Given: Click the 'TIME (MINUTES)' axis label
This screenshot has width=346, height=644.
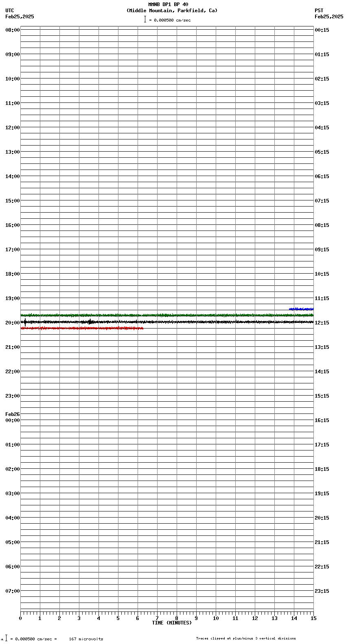Looking at the screenshot, I should [x=172, y=623].
